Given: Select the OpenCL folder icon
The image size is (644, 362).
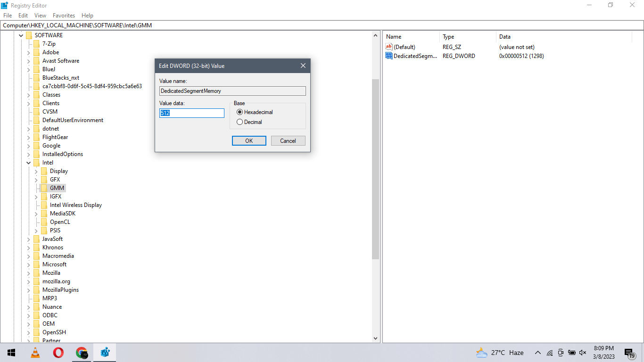Looking at the screenshot, I should pyautogui.click(x=44, y=222).
